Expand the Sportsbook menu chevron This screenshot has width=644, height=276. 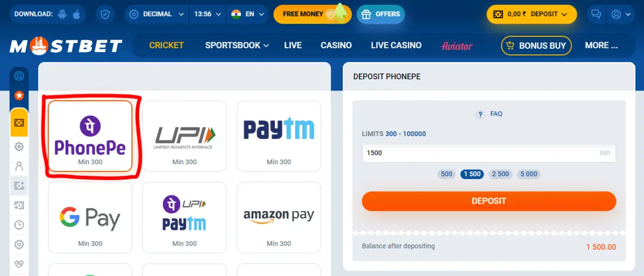266,46
